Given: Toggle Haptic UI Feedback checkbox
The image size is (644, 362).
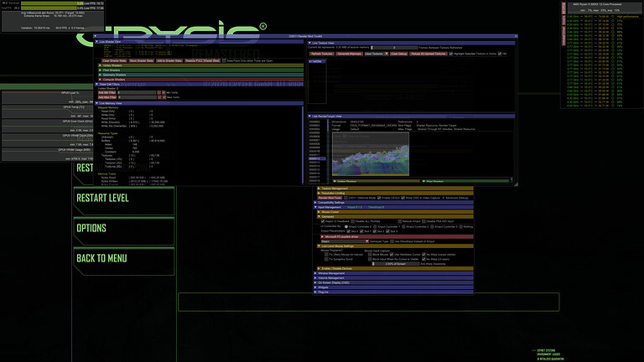Looking at the screenshot, I should coord(322,221).
